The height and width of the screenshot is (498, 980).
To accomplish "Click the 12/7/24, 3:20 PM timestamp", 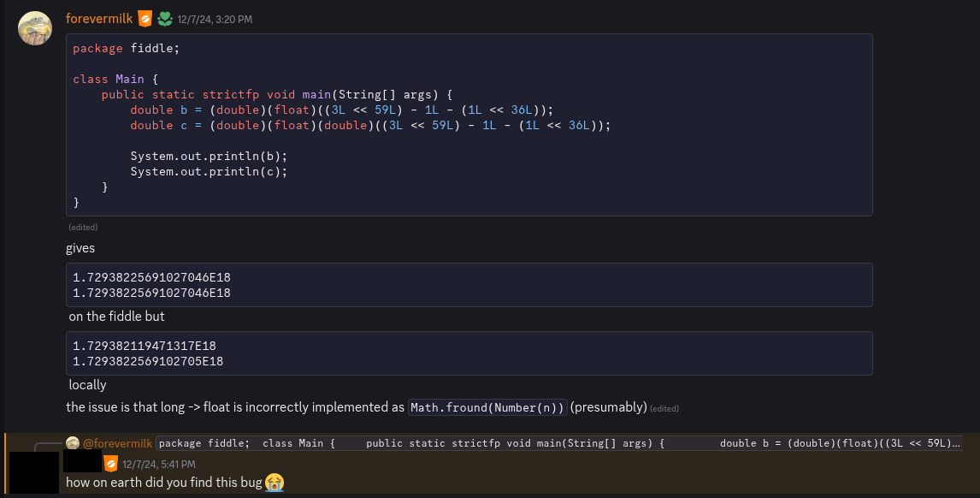I will coord(215,19).
